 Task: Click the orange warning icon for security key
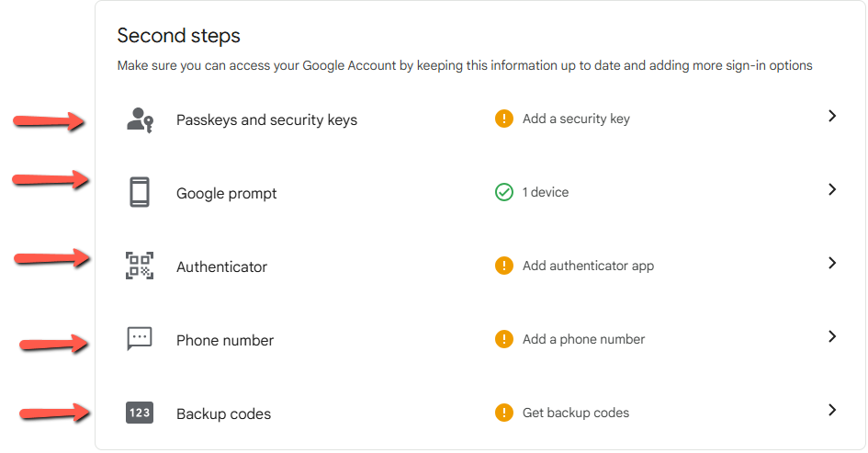[503, 119]
